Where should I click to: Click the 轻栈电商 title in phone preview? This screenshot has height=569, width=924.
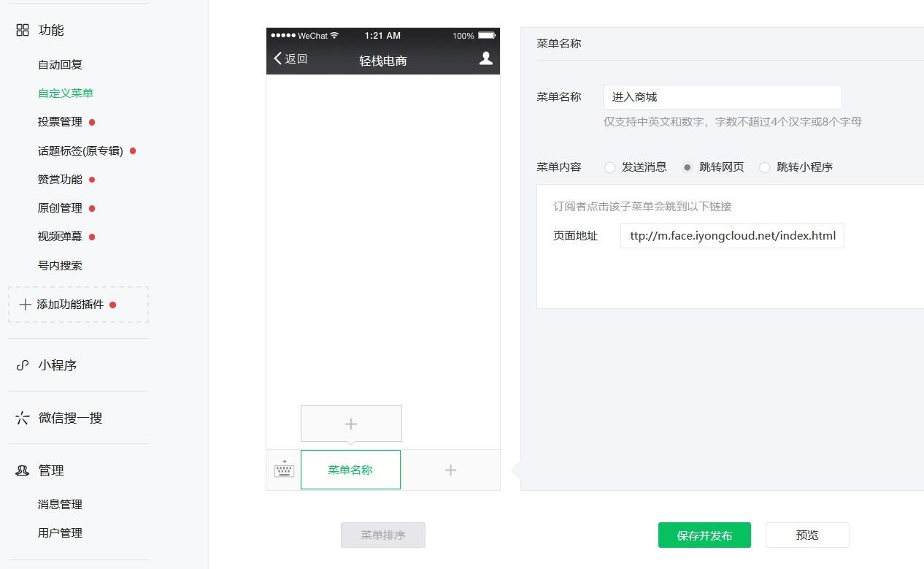[383, 61]
